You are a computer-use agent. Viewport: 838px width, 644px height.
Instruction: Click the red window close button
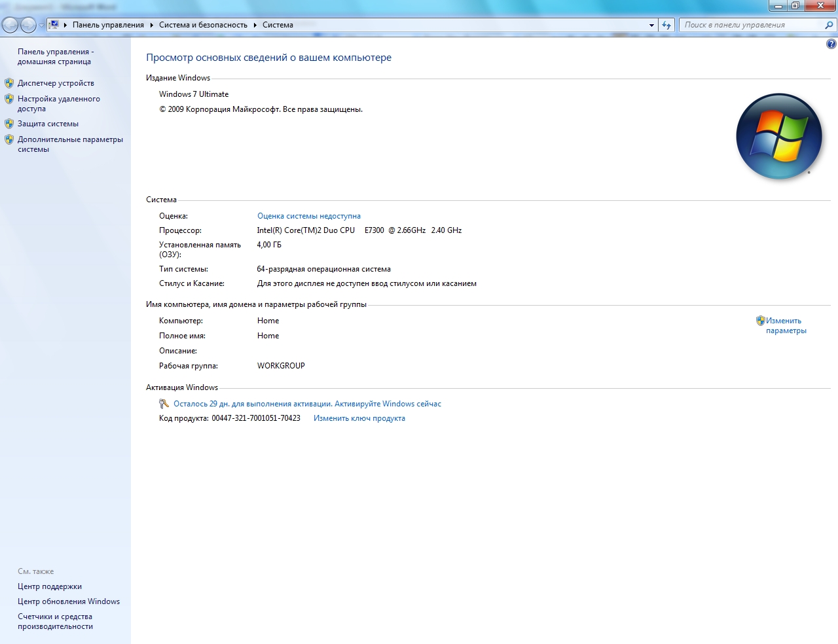(821, 6)
